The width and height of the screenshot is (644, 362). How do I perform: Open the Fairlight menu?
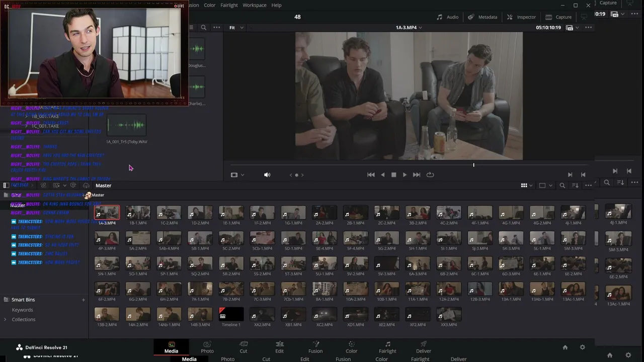(229, 5)
